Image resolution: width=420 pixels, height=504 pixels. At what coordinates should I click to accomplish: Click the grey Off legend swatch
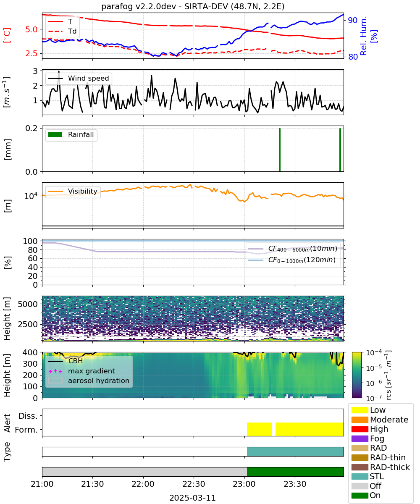click(x=360, y=486)
